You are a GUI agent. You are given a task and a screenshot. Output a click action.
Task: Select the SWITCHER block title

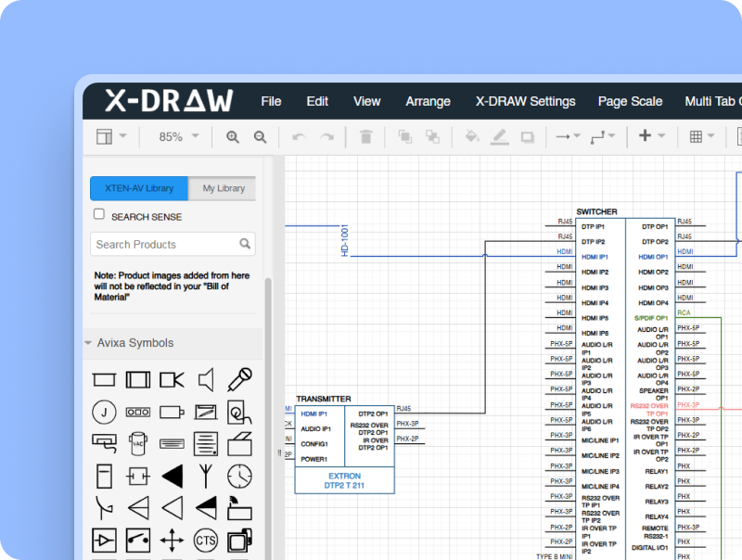click(596, 211)
